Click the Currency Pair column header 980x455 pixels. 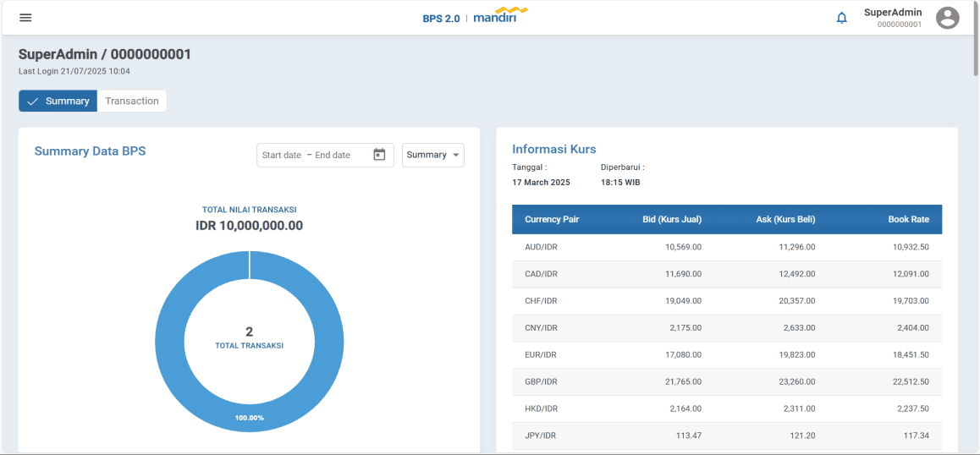point(552,219)
